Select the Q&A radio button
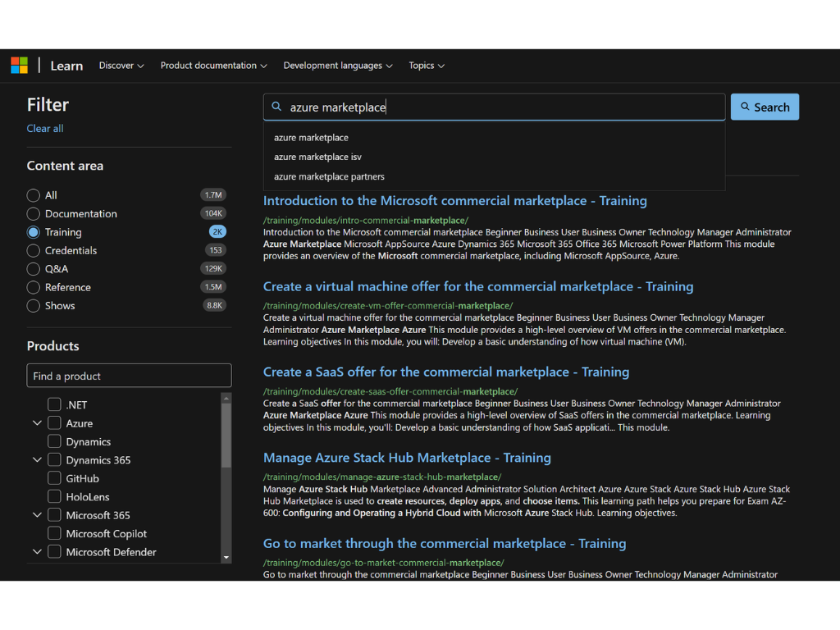 [33, 269]
